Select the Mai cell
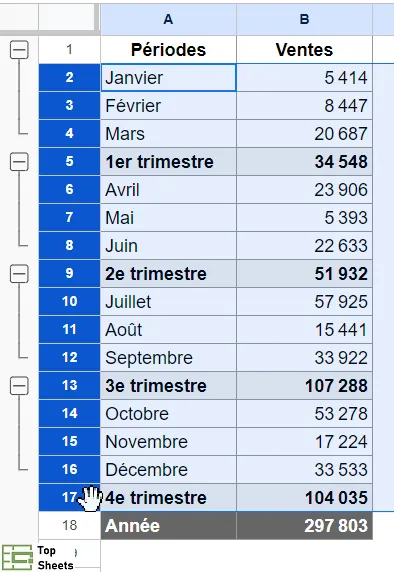This screenshot has height=572, width=394. tap(168, 218)
